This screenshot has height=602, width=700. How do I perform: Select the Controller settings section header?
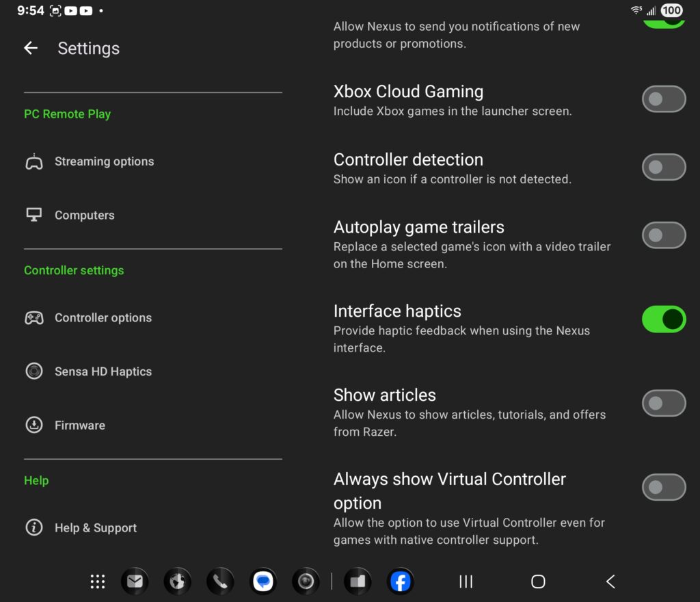point(74,270)
